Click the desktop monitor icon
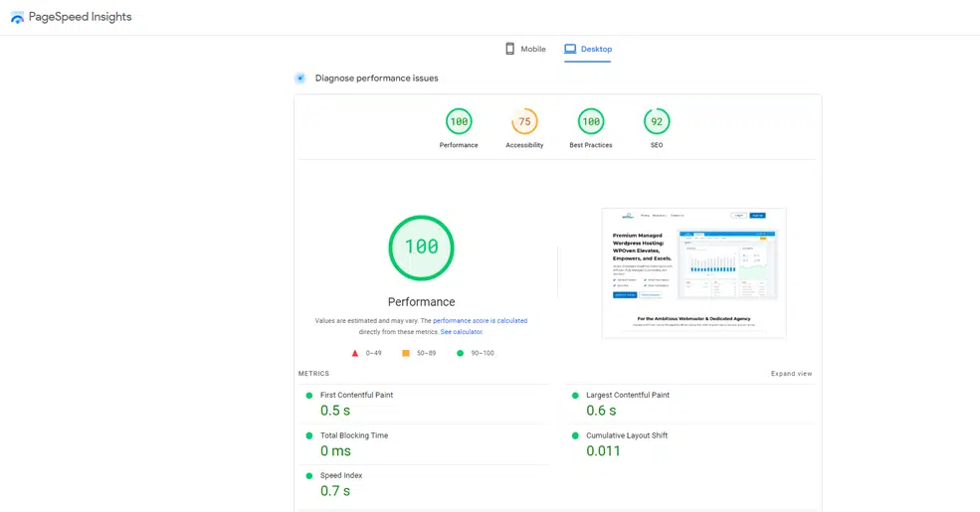The width and height of the screenshot is (980, 512). (x=570, y=49)
